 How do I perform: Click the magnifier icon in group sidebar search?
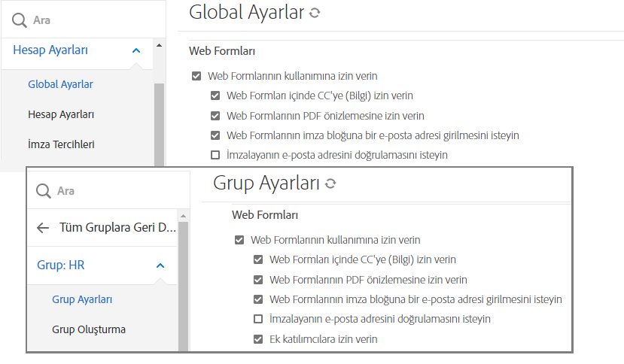[x=44, y=191]
